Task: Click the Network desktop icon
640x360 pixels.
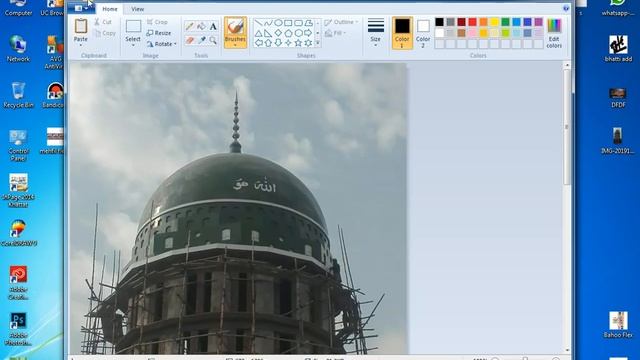Action: (18, 48)
